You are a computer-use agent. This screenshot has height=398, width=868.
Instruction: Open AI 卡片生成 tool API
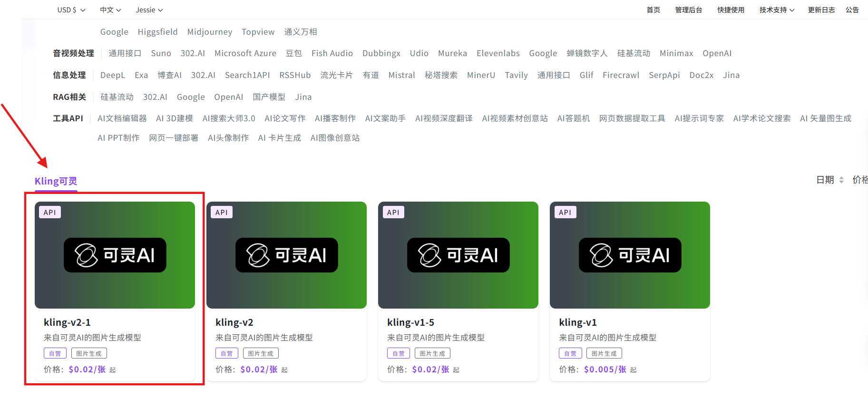coord(280,138)
